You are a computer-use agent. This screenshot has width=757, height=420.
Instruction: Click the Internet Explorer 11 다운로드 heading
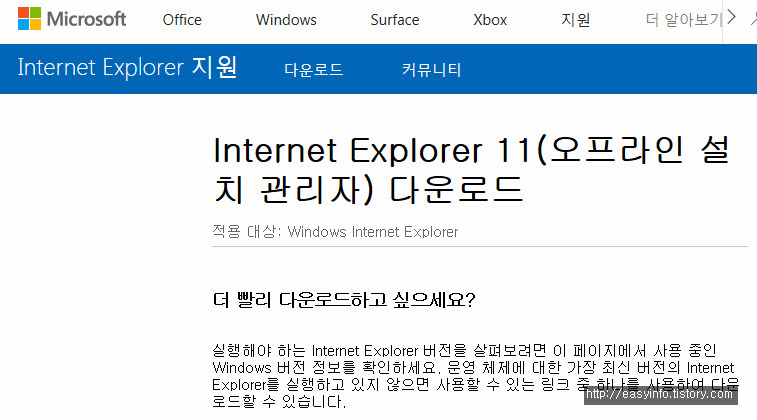pos(471,169)
